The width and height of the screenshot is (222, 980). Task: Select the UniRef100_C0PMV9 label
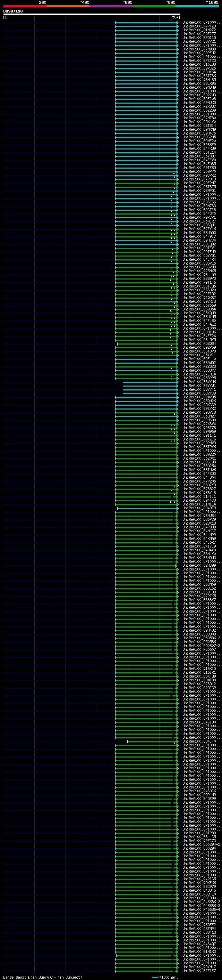coord(199,443)
